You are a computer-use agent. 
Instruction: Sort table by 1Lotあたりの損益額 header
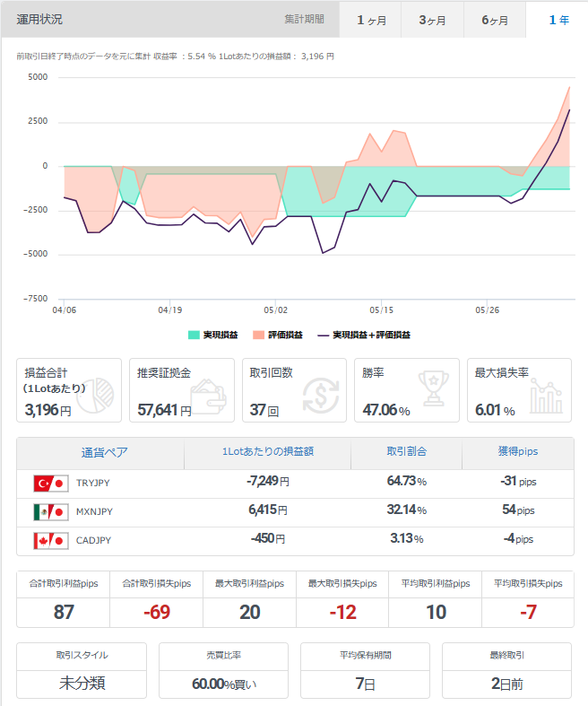pos(268,451)
